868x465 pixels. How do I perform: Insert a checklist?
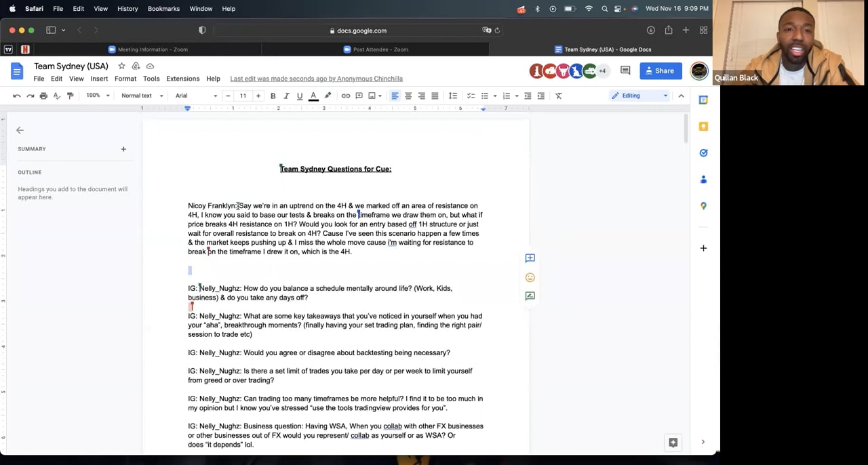coord(471,96)
